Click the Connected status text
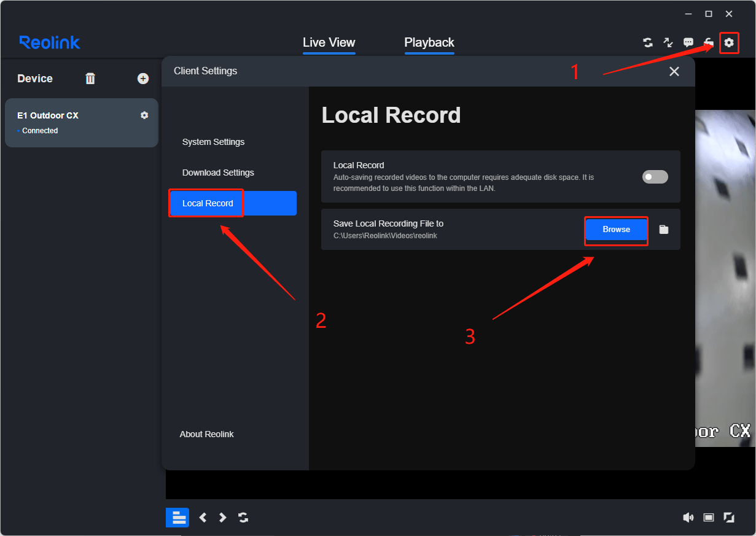756x536 pixels. tap(40, 131)
